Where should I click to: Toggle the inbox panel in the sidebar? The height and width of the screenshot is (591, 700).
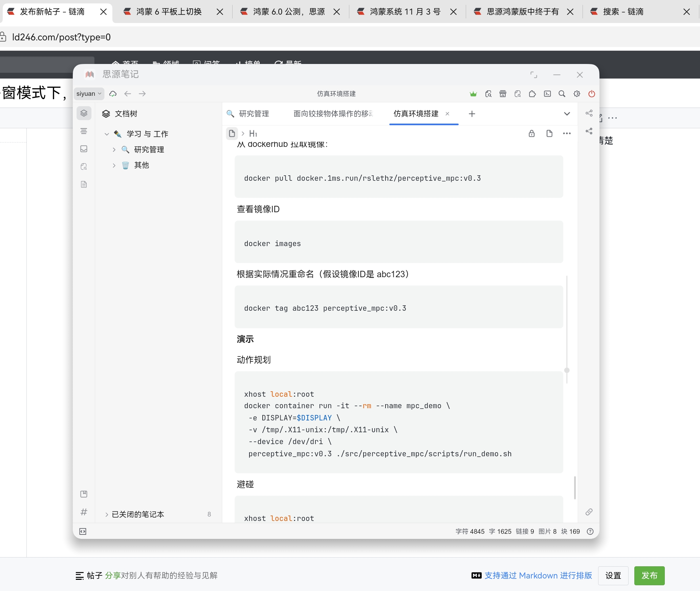point(84,149)
